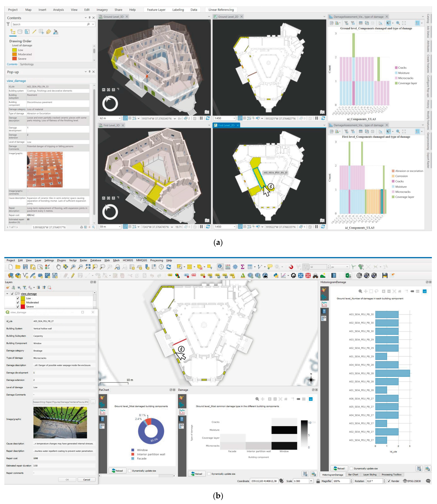Click the Cancel button in view_damage dialog
Viewport: 437px width, 504px height.
[x=86, y=479]
